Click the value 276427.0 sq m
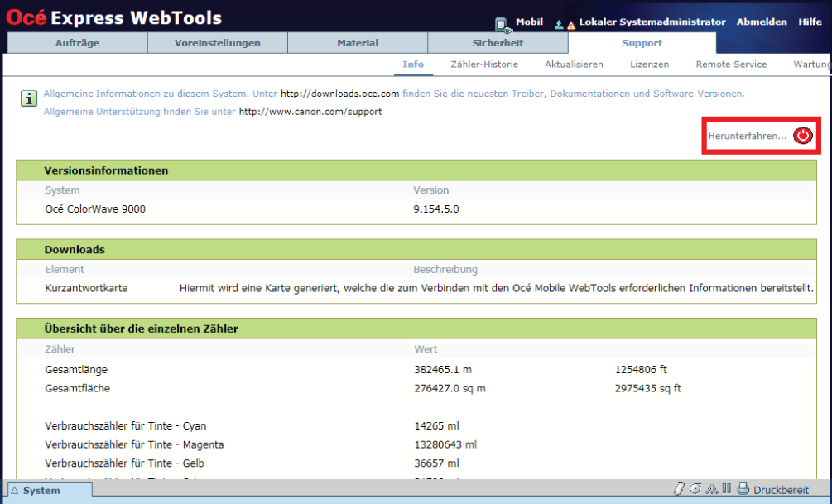Viewport: 832px width, 504px height. pyautogui.click(x=450, y=388)
